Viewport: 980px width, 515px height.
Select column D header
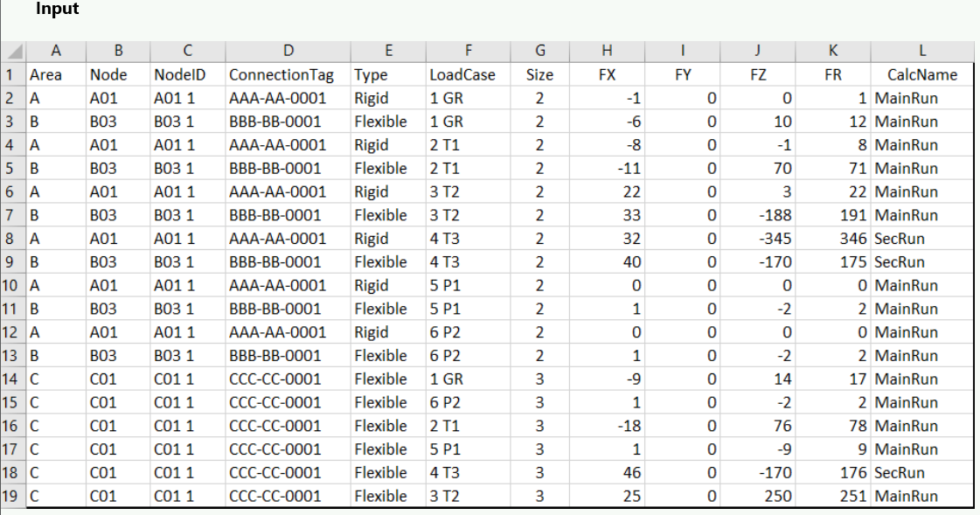pos(288,52)
